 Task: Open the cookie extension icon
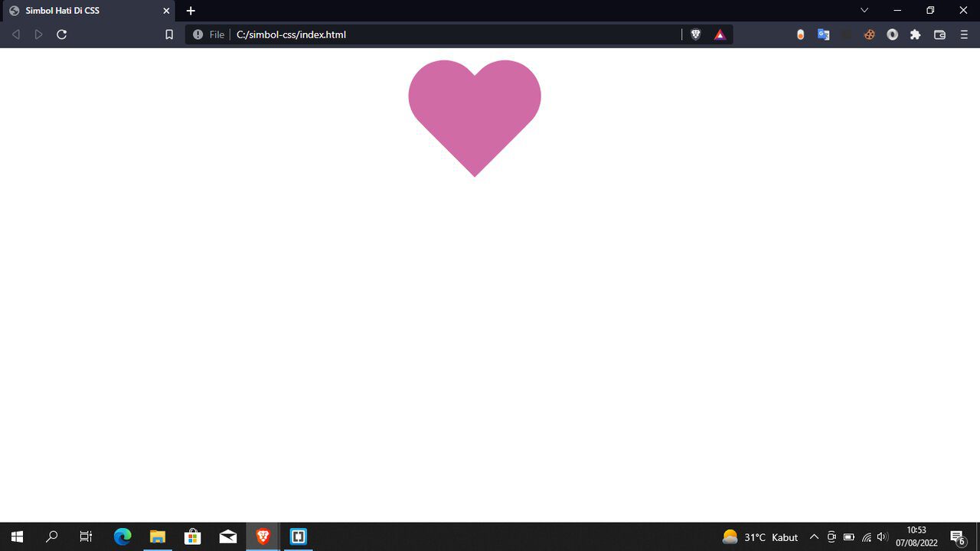[x=869, y=34]
